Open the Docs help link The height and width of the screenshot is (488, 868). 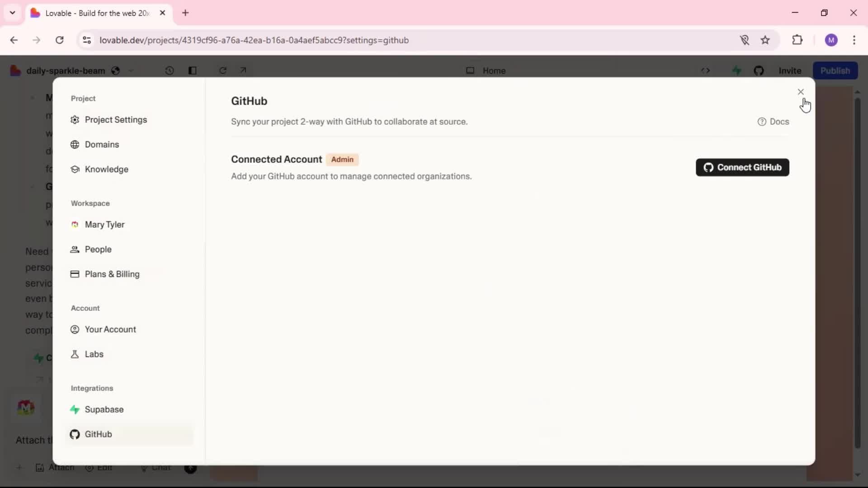[x=773, y=122]
